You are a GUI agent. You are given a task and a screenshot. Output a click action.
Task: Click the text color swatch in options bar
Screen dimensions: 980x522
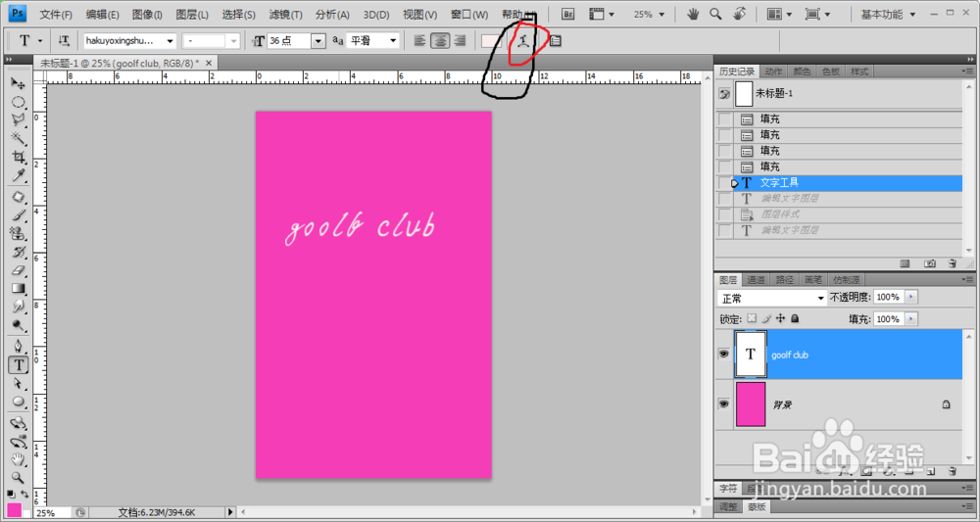tap(491, 41)
